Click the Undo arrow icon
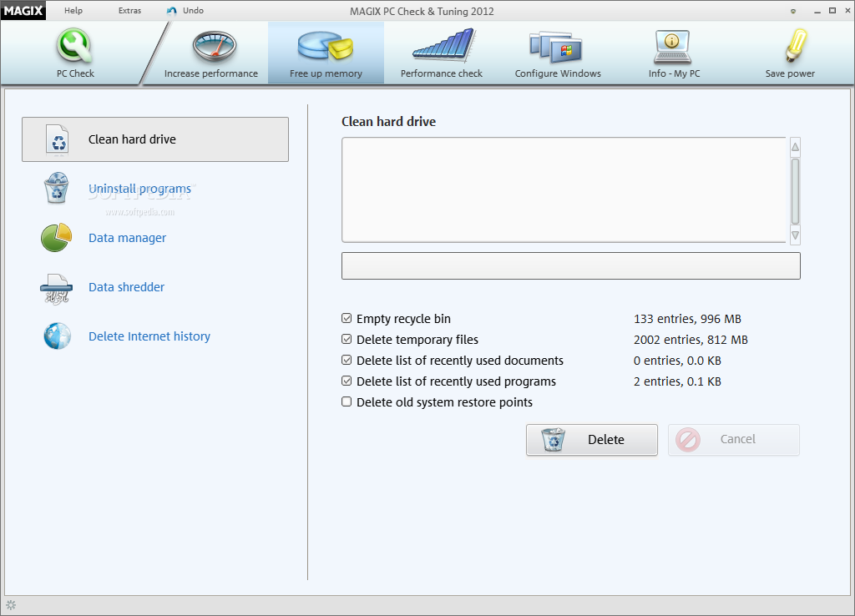Screen dimensions: 855x616 click(x=172, y=11)
